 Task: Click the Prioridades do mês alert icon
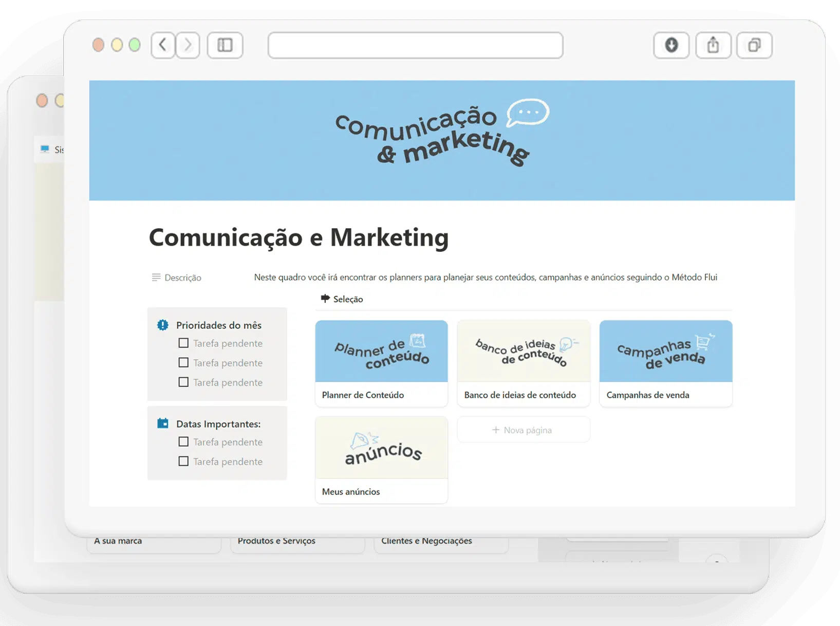tap(163, 325)
